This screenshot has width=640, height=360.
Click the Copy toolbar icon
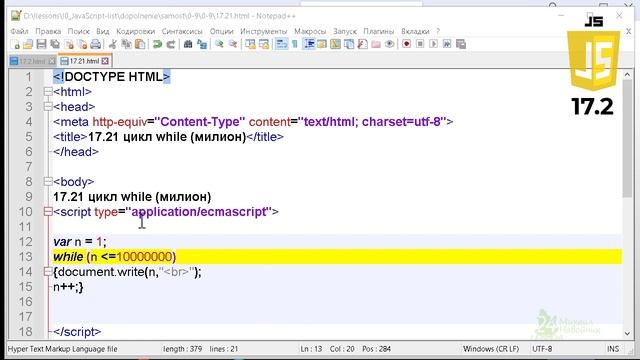126,44
